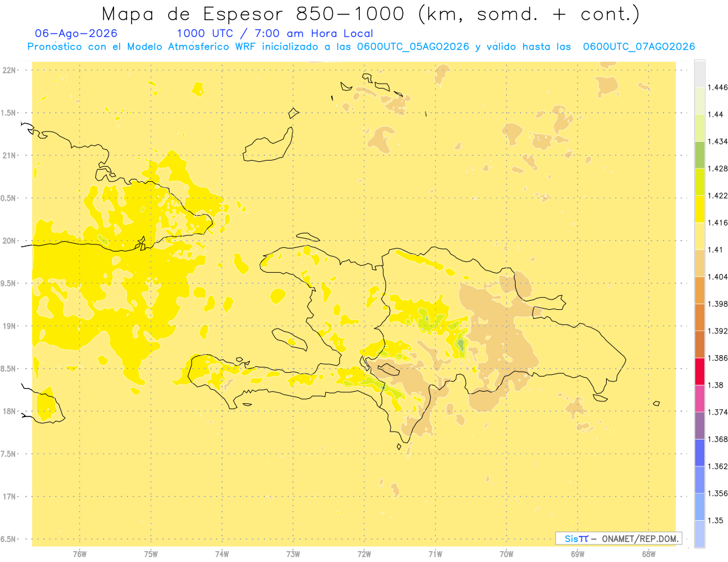Click the 1.356 colorbar value
The height and width of the screenshot is (562, 728).
click(718, 493)
